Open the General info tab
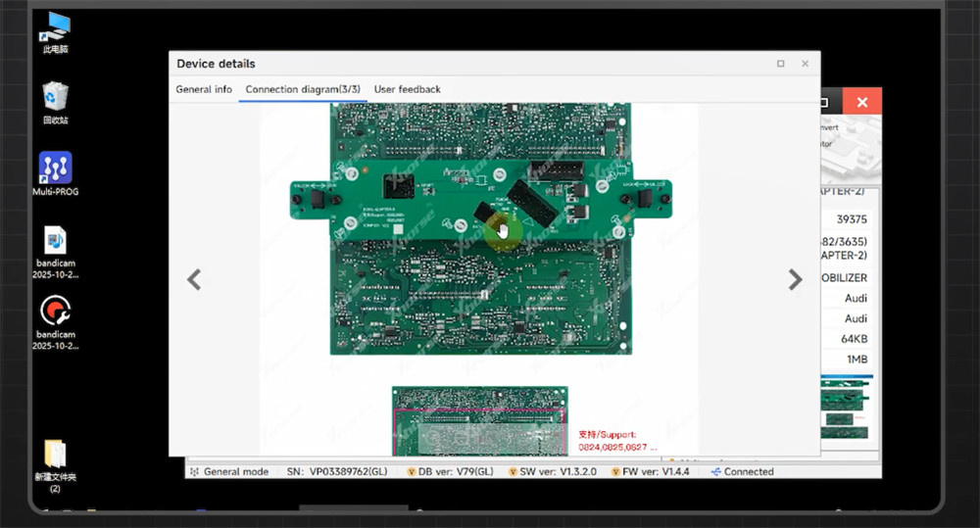 pos(204,89)
